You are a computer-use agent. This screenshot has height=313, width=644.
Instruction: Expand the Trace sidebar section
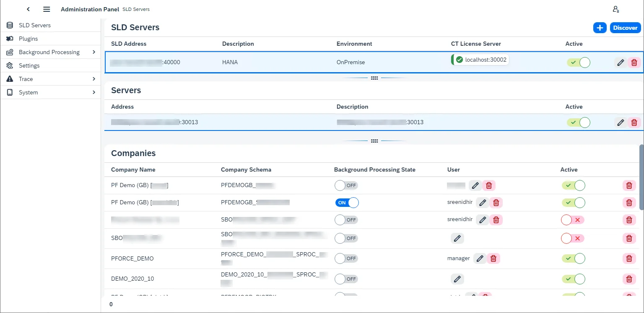click(x=26, y=79)
